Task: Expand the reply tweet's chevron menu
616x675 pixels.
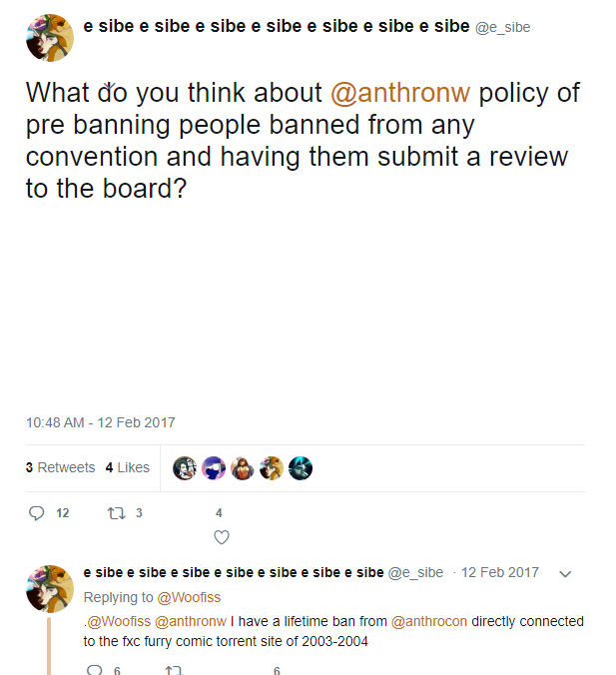Action: (x=565, y=574)
